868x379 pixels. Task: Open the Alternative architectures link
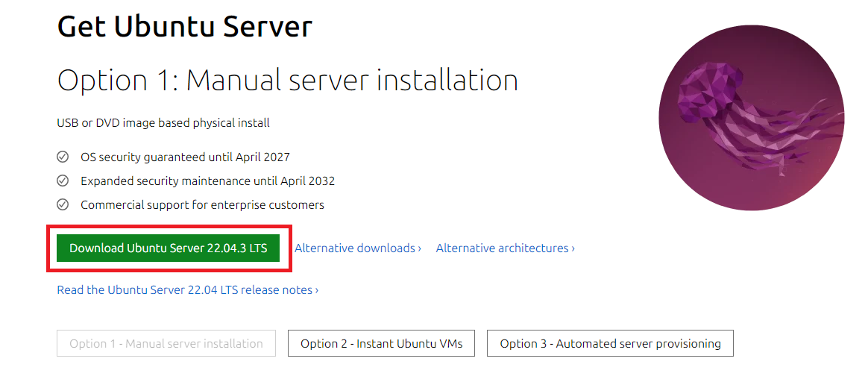(506, 248)
